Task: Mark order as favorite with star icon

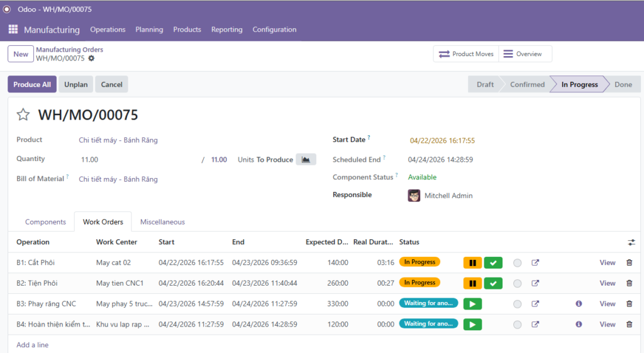Action: [23, 115]
